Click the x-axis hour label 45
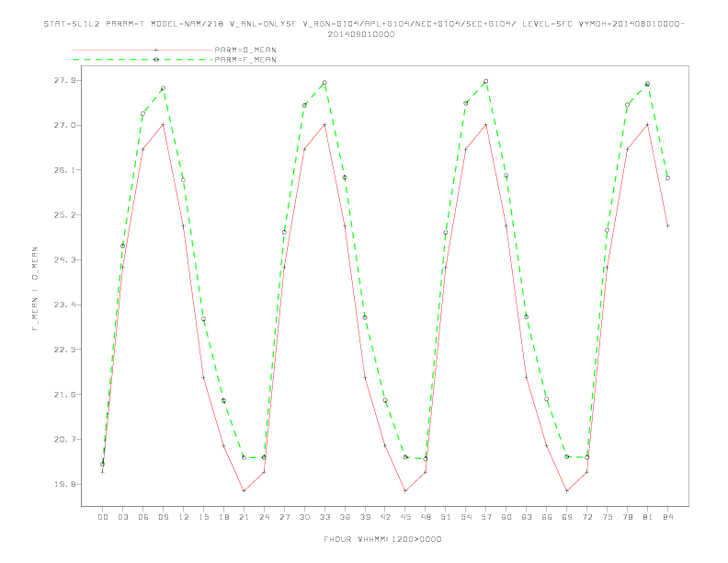 (x=405, y=517)
